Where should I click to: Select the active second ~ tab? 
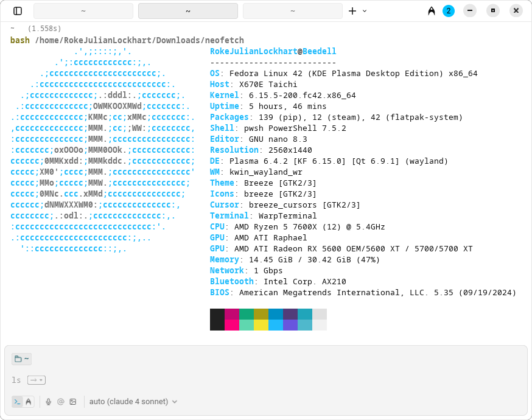188,11
